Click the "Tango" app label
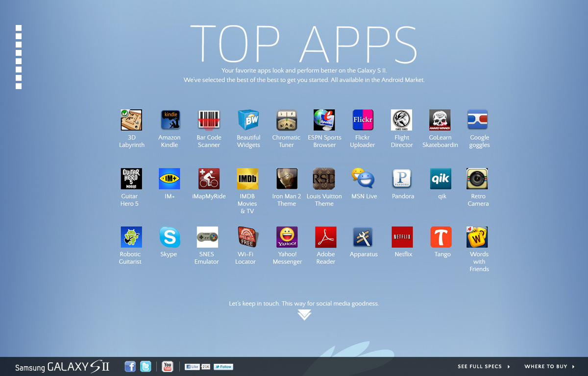Viewport: 588px width, 376px height. (442, 254)
